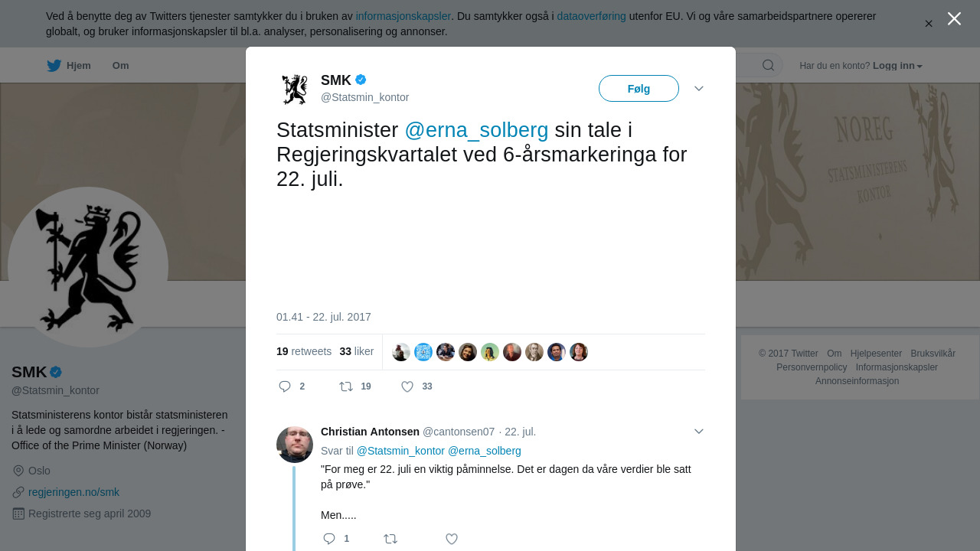Click the informasjonskapsler link in banner

(403, 16)
